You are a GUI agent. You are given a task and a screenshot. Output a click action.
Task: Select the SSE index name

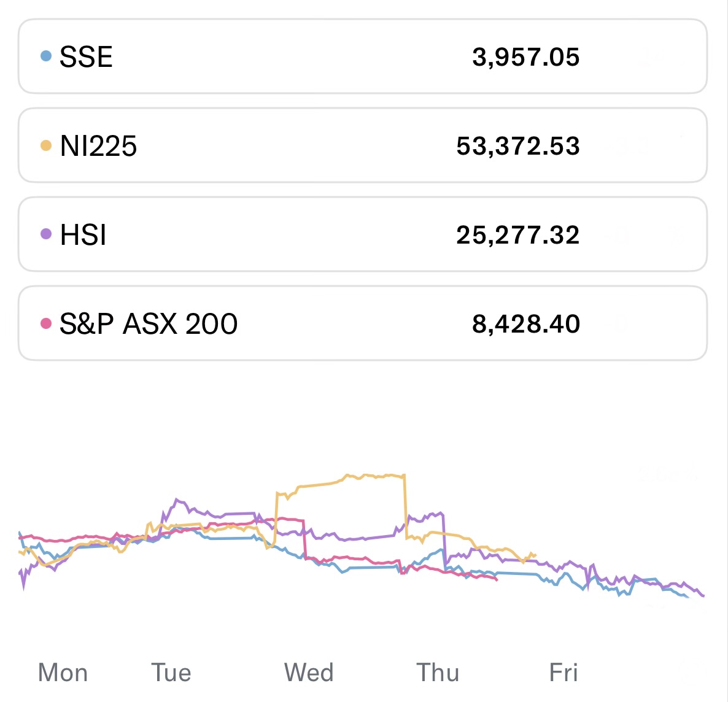(x=86, y=57)
